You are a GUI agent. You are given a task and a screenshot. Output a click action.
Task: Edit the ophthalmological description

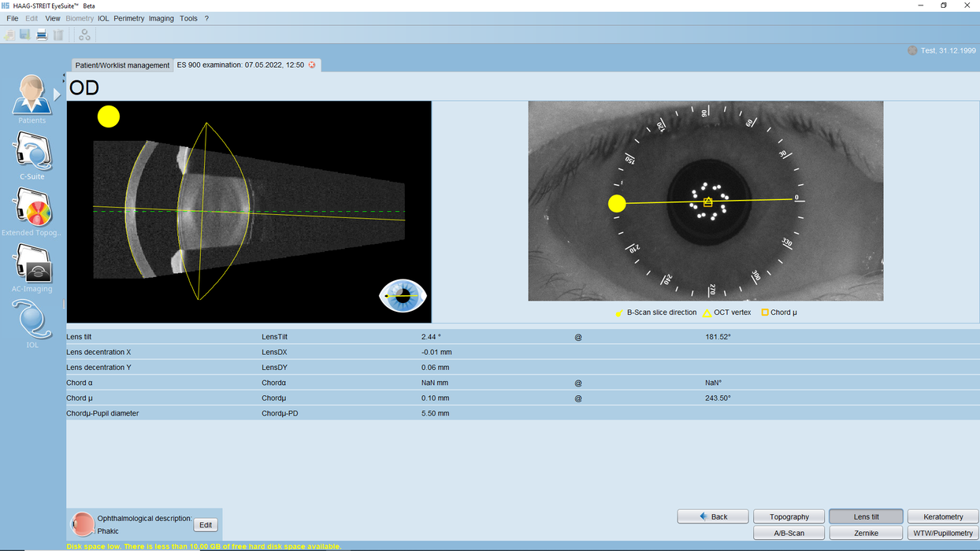click(205, 524)
